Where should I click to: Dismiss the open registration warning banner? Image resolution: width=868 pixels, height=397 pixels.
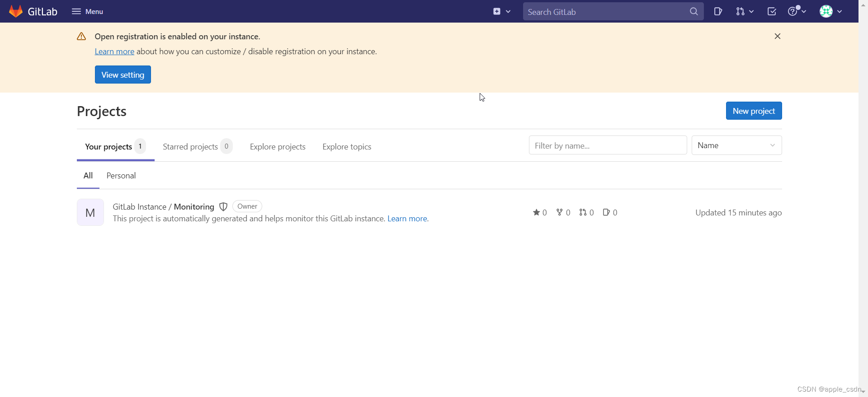(x=778, y=36)
